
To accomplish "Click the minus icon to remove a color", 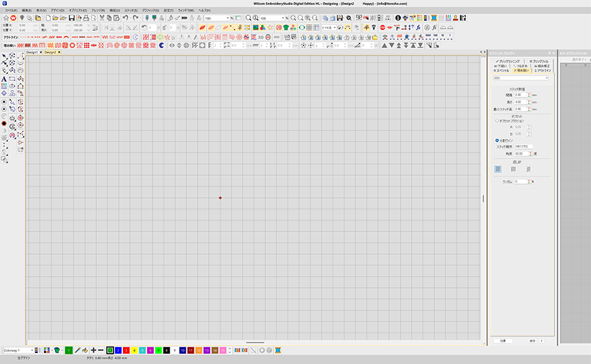I will coord(100,350).
